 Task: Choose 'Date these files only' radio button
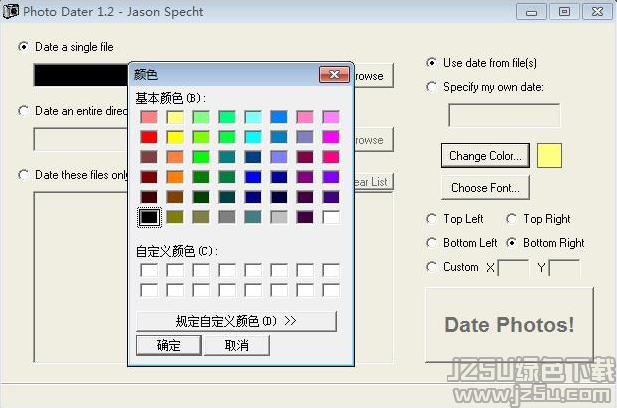pyautogui.click(x=24, y=175)
